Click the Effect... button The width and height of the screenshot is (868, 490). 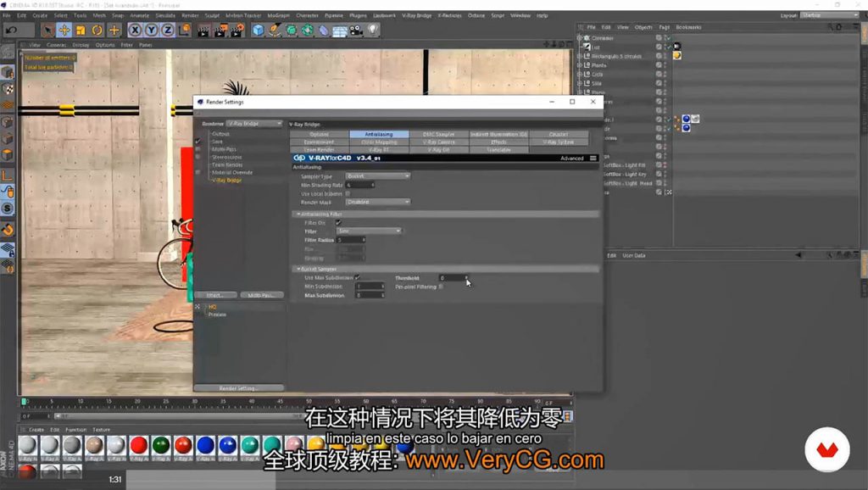click(x=216, y=295)
